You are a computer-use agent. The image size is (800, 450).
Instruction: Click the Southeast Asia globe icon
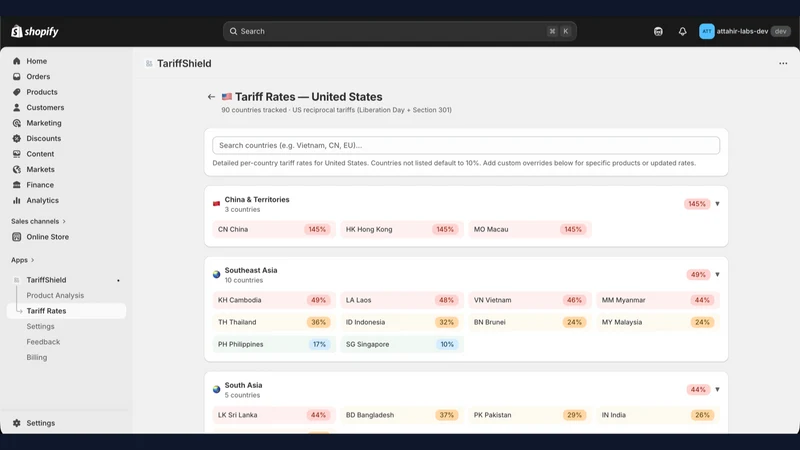tap(216, 274)
